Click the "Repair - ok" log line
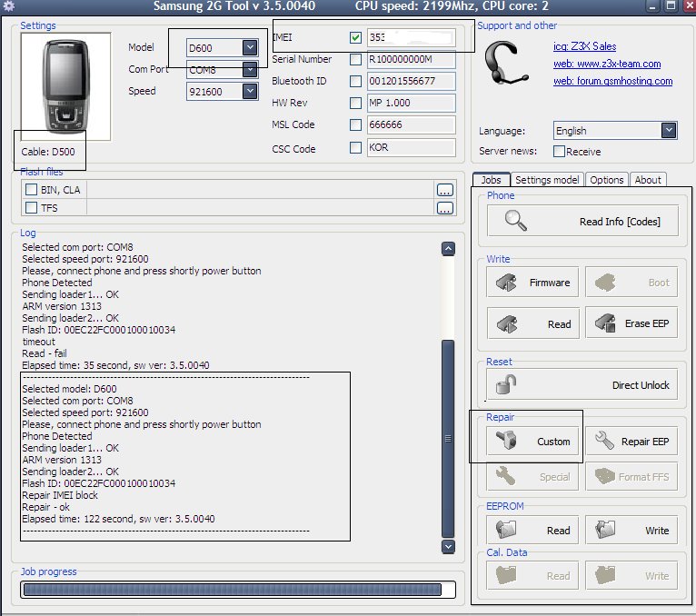Image resolution: width=696 pixels, height=616 pixels. [45, 507]
